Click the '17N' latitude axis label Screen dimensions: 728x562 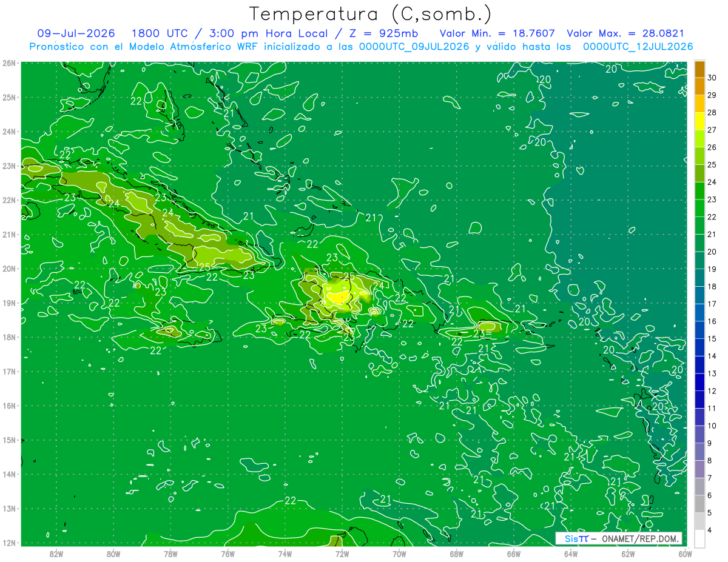coord(9,372)
